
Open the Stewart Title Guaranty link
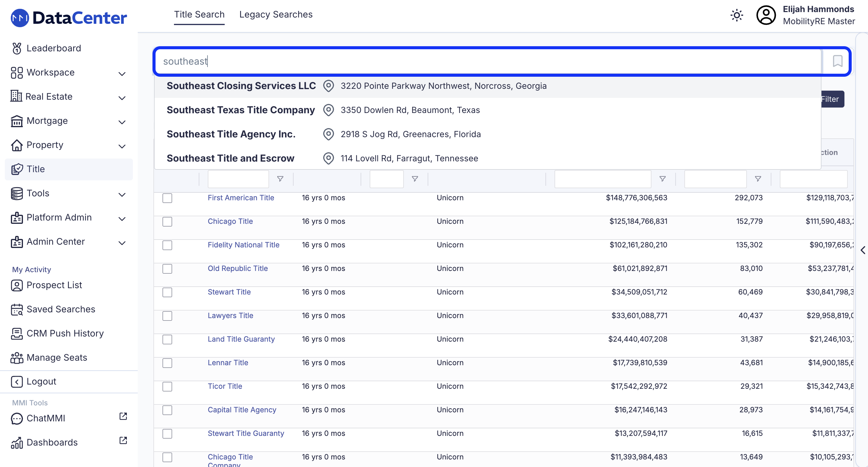pyautogui.click(x=246, y=433)
